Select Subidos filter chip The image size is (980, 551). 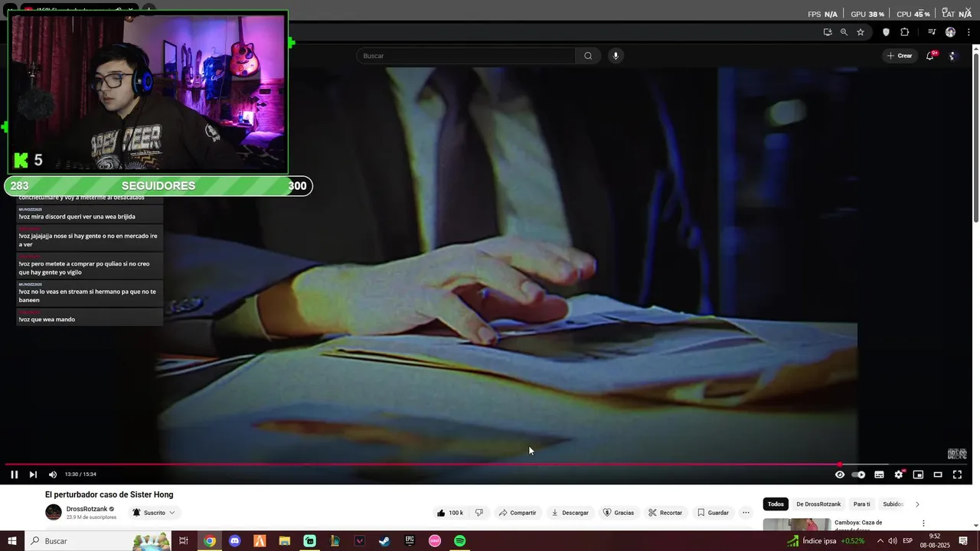893,504
